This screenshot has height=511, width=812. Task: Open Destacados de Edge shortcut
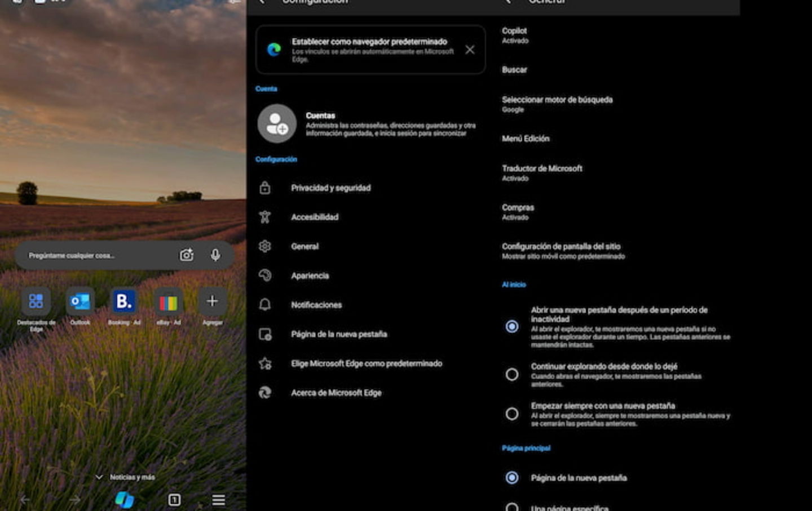36,301
